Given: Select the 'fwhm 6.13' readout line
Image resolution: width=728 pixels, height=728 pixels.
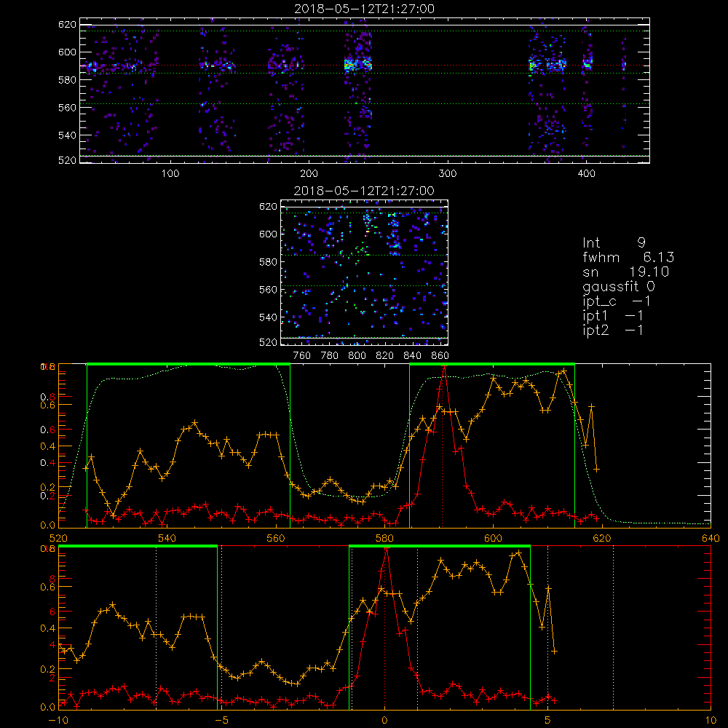Looking at the screenshot, I should click(x=628, y=257).
